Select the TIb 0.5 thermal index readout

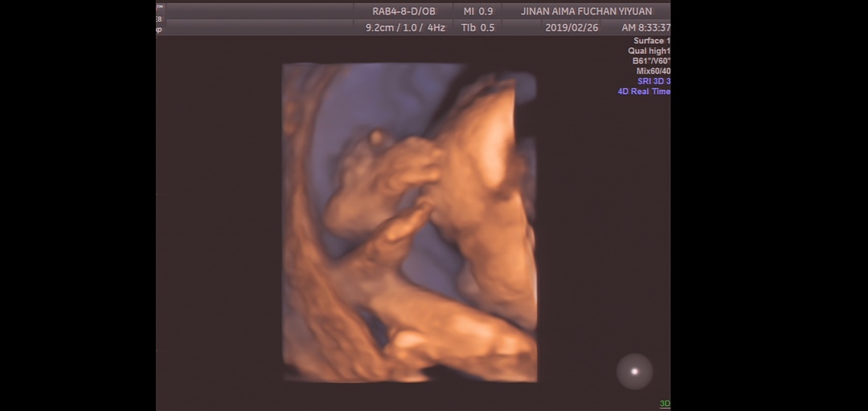[x=478, y=27]
